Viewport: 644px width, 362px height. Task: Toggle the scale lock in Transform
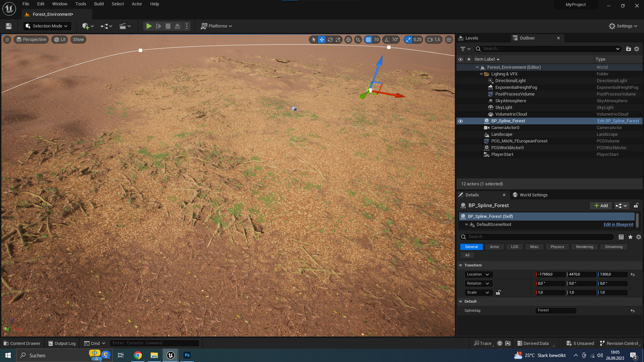pyautogui.click(x=498, y=292)
